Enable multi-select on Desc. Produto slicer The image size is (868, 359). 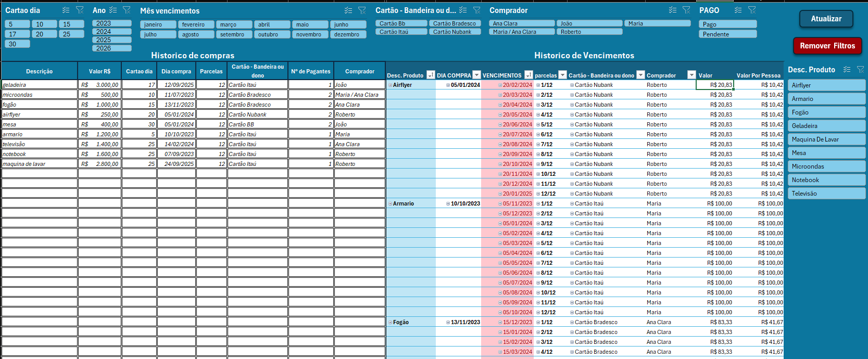(x=847, y=70)
